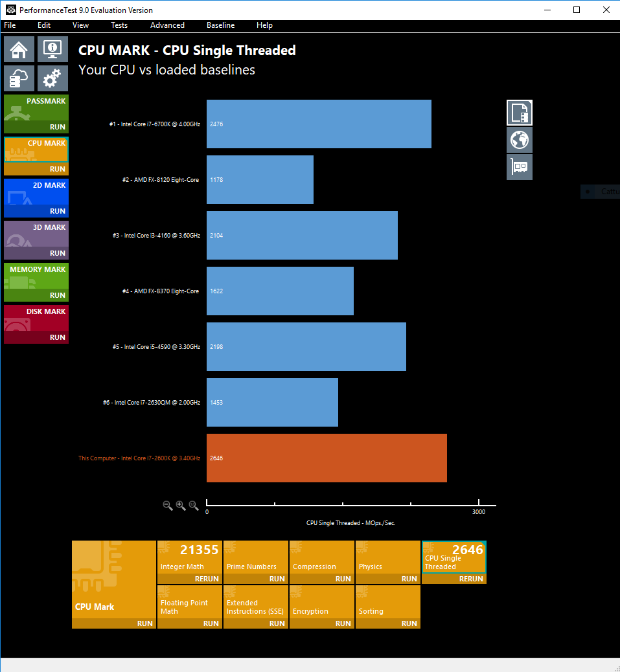Image resolution: width=620 pixels, height=672 pixels.
Task: Run the CPU Mark suite from sidebar
Action: tap(36, 169)
